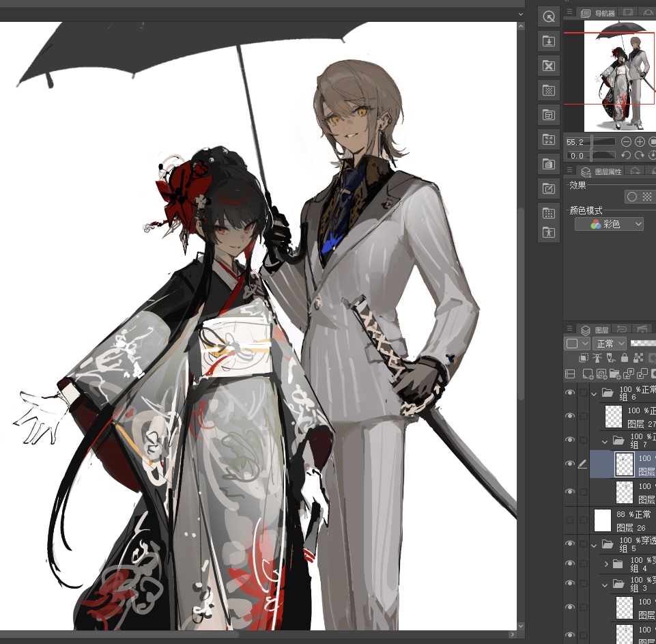Rotate canvas left in Navigator
The height and width of the screenshot is (644, 656).
tap(625, 155)
